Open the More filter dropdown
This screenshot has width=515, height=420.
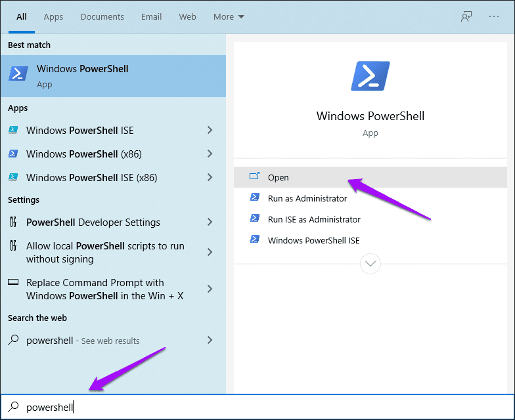coord(228,17)
